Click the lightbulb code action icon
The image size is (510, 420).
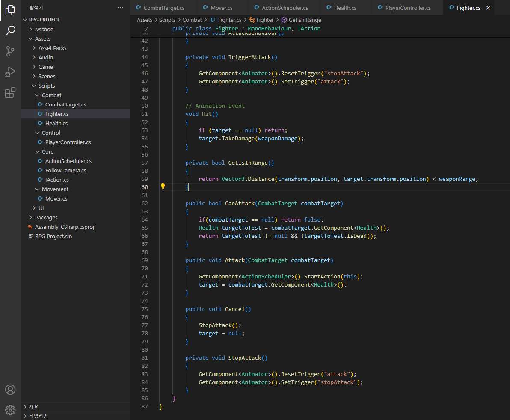click(163, 186)
